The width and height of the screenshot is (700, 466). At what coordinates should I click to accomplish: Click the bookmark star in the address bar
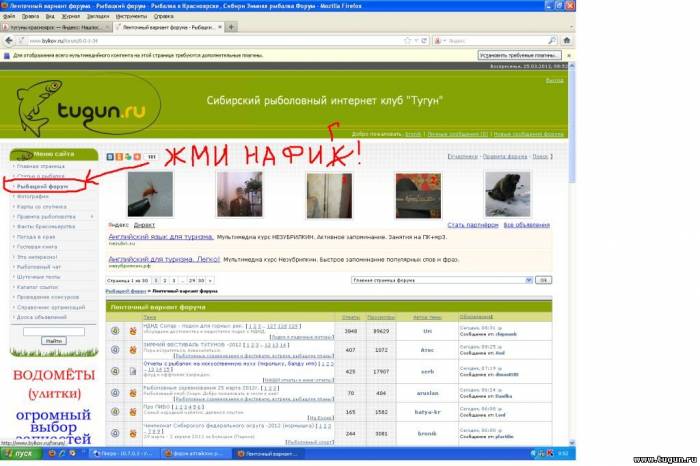407,41
